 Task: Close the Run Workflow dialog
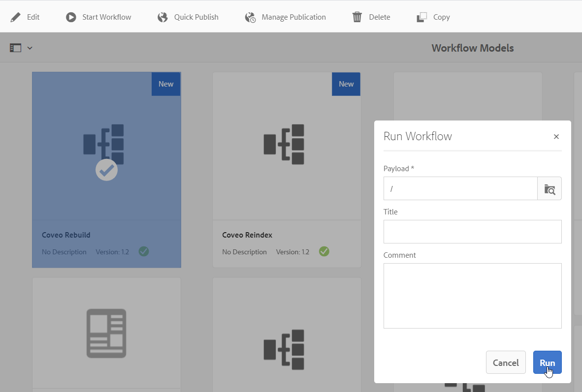tap(556, 136)
